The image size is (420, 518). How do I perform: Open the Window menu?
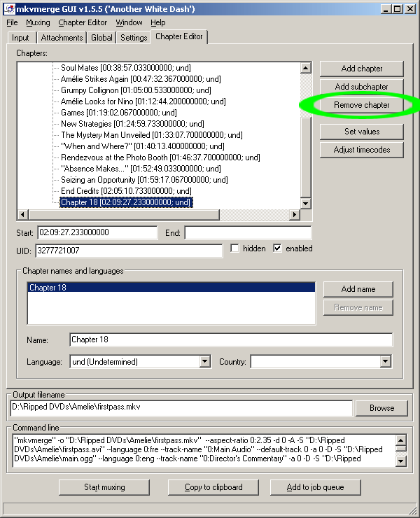click(x=129, y=23)
